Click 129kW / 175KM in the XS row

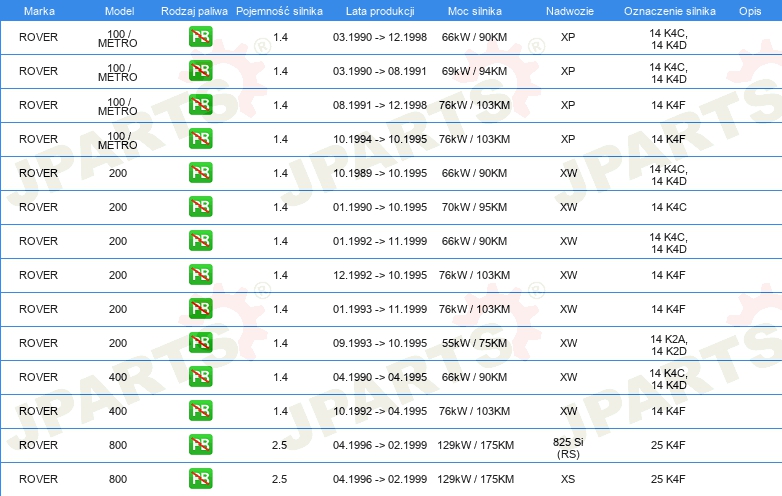coord(475,479)
